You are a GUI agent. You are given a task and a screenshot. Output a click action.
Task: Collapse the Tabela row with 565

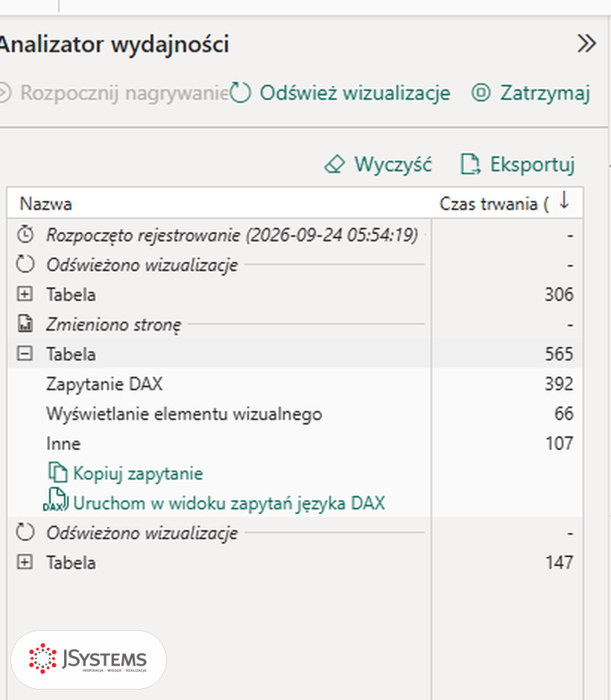(25, 354)
